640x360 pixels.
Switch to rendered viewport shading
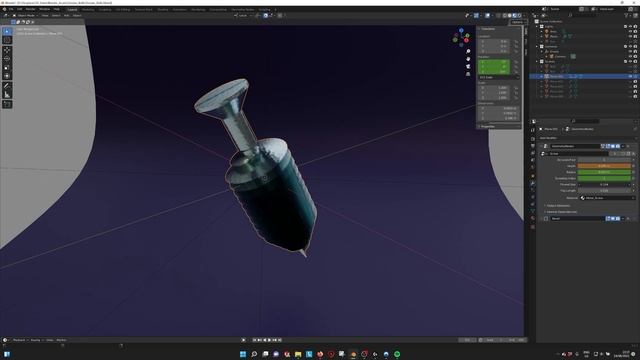click(519, 16)
